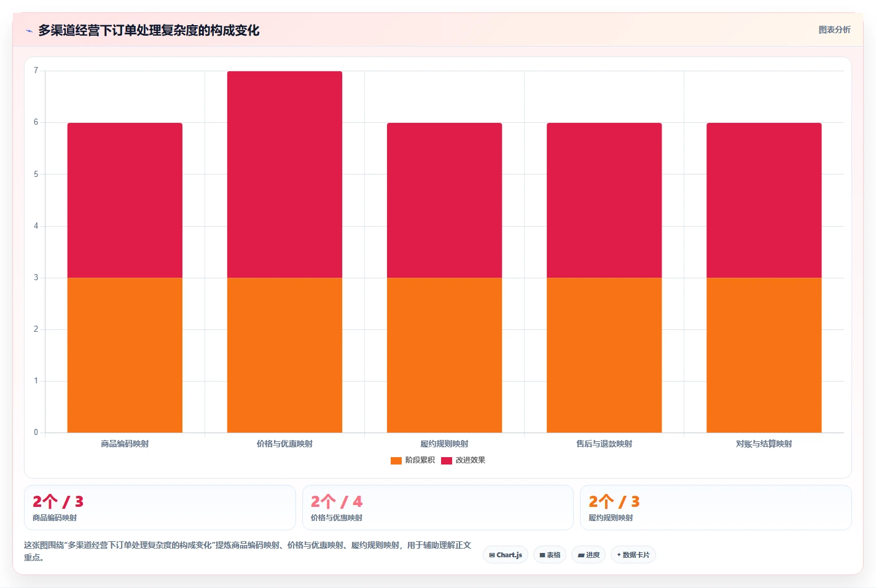
Task: Toggle the 阶段累积 legend item
Action: coord(413,460)
